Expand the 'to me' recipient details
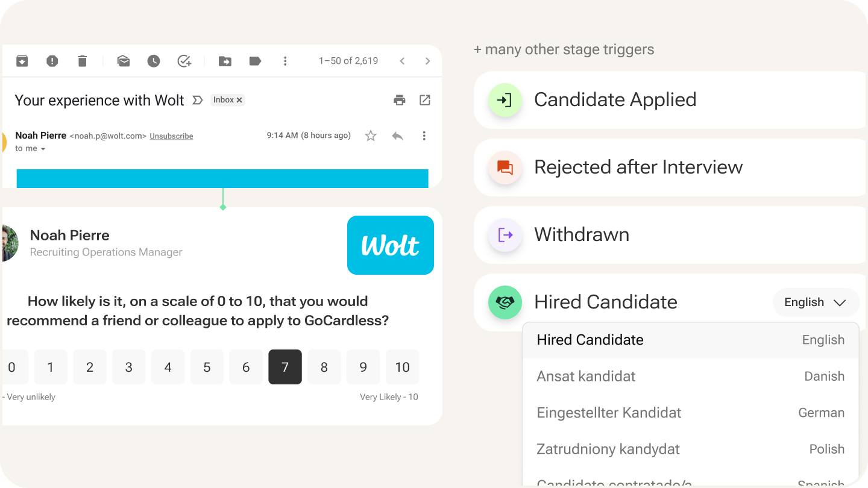 point(43,149)
